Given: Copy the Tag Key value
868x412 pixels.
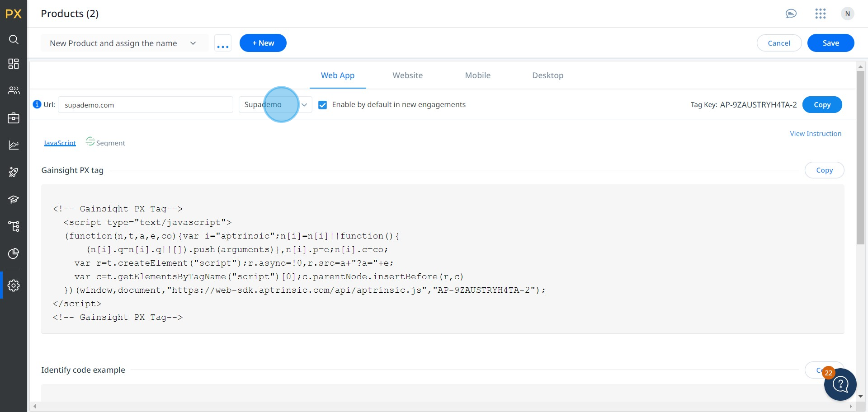Looking at the screenshot, I should pyautogui.click(x=822, y=105).
